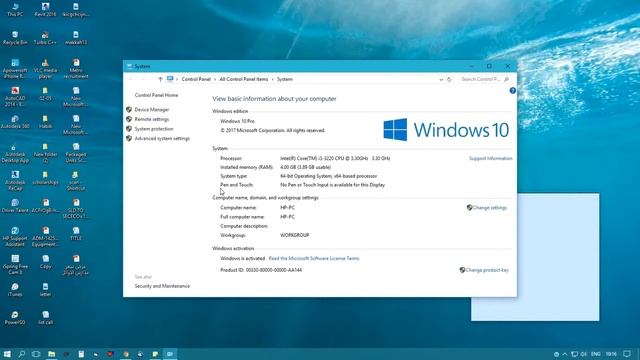Select Control Panel in the breadcrumb

[196, 79]
